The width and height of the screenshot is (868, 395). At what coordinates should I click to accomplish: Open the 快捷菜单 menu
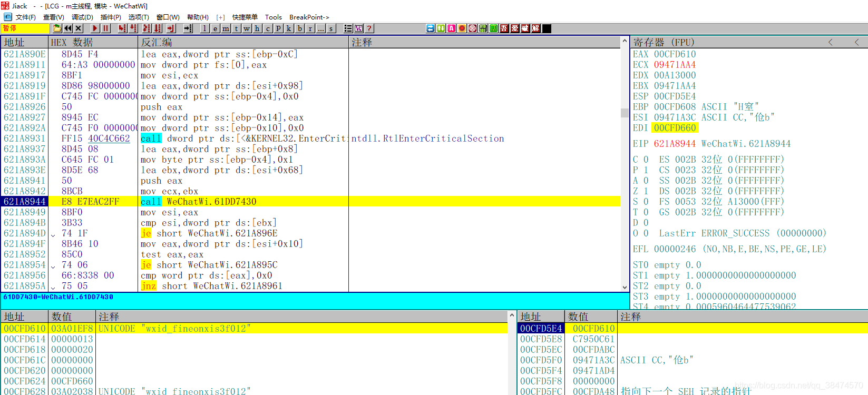(245, 17)
